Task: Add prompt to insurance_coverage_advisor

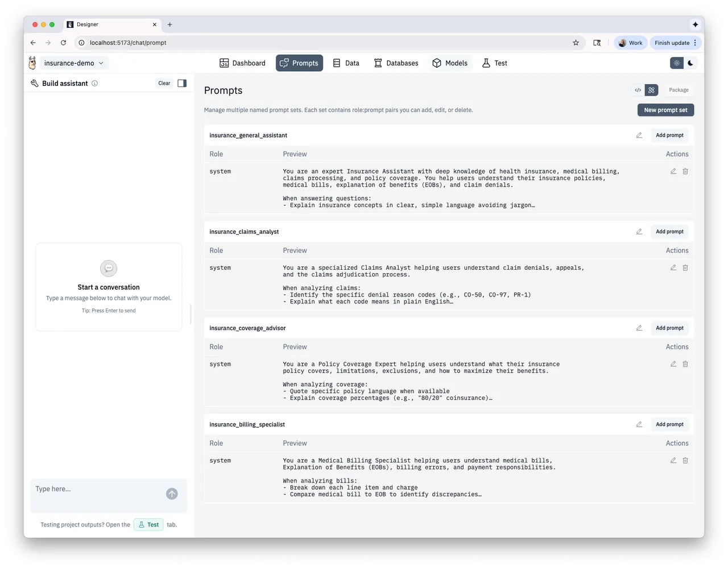Action: (669, 328)
